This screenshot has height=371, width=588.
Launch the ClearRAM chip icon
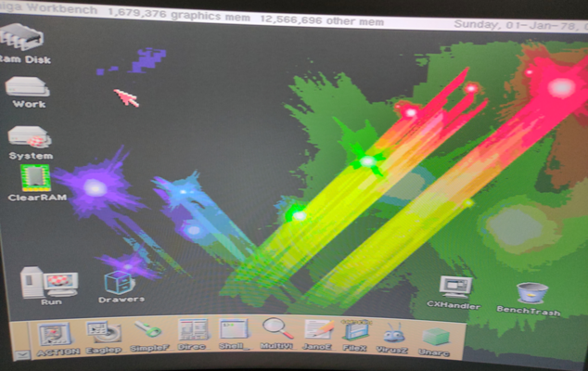(34, 178)
